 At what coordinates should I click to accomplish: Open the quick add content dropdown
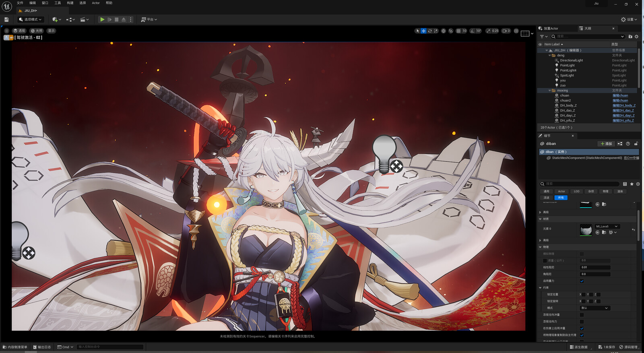coord(57,19)
